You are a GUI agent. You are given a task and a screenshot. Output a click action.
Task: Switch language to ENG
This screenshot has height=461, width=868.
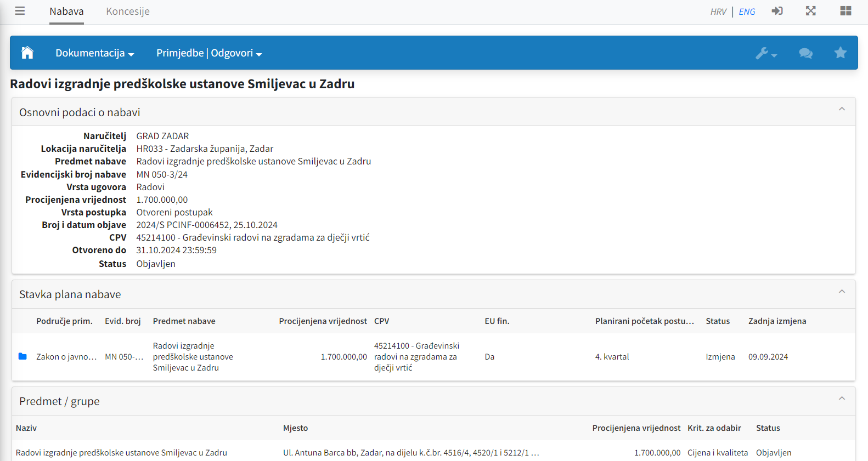tap(747, 12)
